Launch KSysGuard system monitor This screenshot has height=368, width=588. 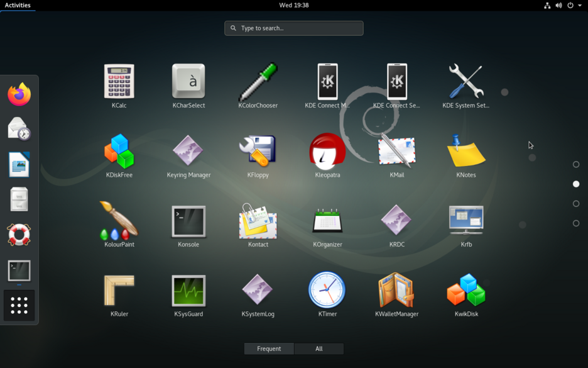click(x=188, y=294)
